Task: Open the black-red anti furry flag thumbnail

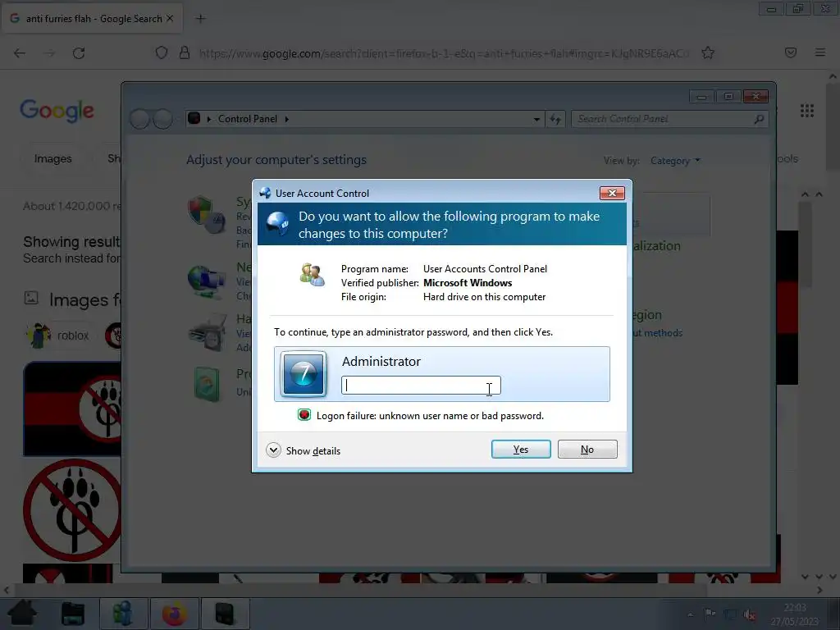Action: [72, 409]
